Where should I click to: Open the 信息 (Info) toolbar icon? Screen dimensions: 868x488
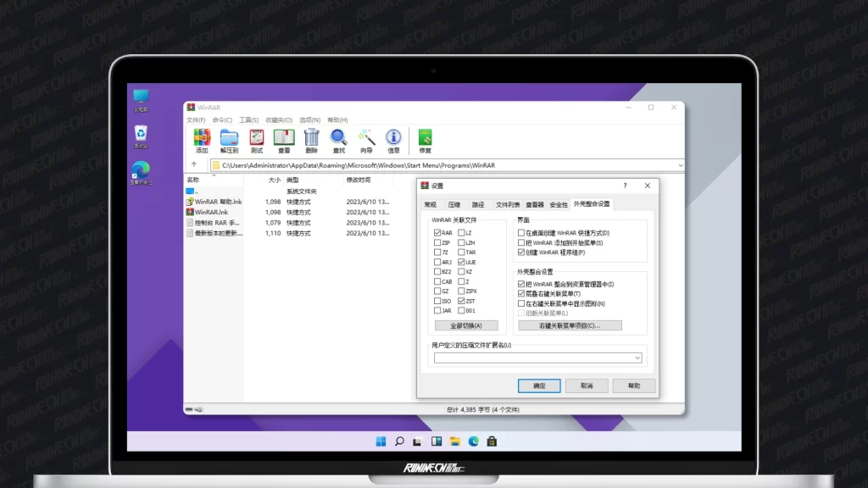coord(393,140)
